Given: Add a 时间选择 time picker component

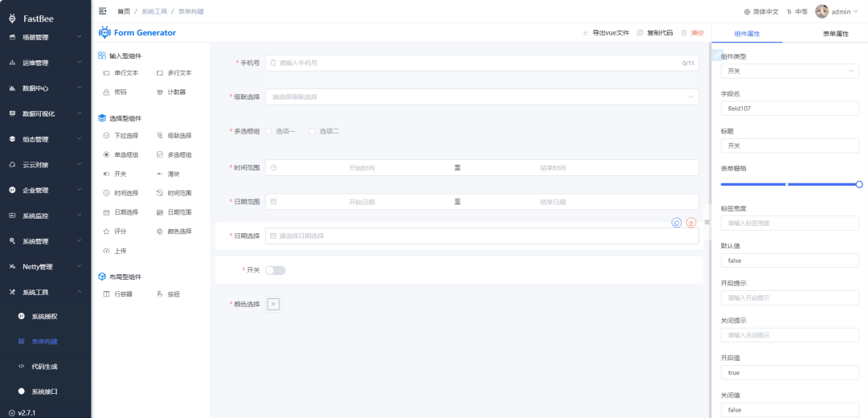Looking at the screenshot, I should [x=121, y=193].
